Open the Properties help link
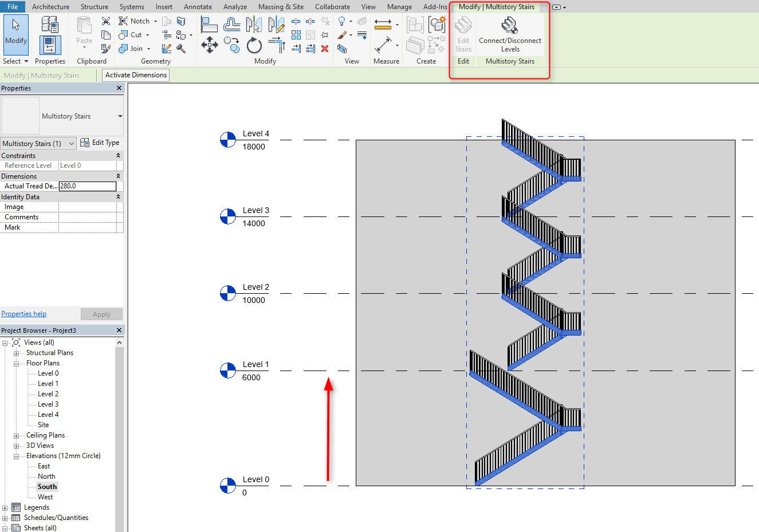 (23, 314)
